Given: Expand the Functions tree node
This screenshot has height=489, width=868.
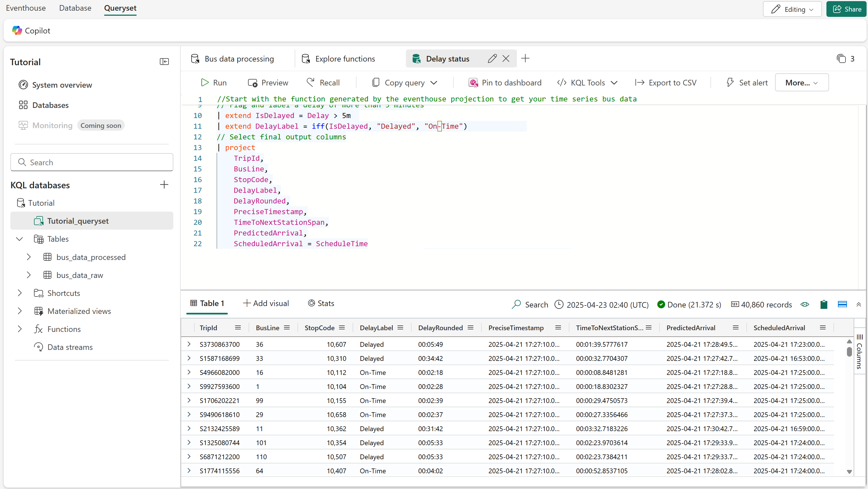Looking at the screenshot, I should click(20, 329).
